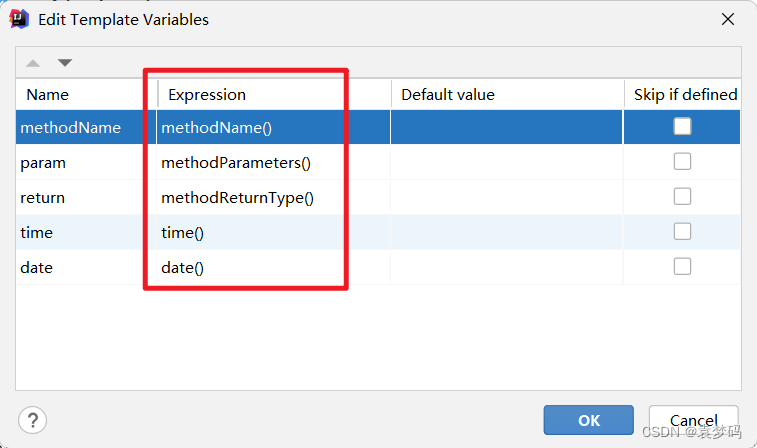Enable Skip if defined for param

click(x=682, y=162)
